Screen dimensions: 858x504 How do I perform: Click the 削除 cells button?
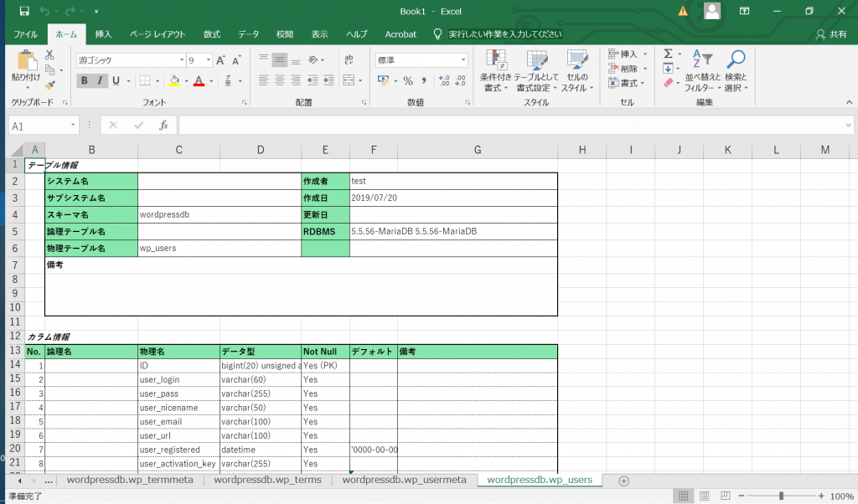[x=628, y=69]
